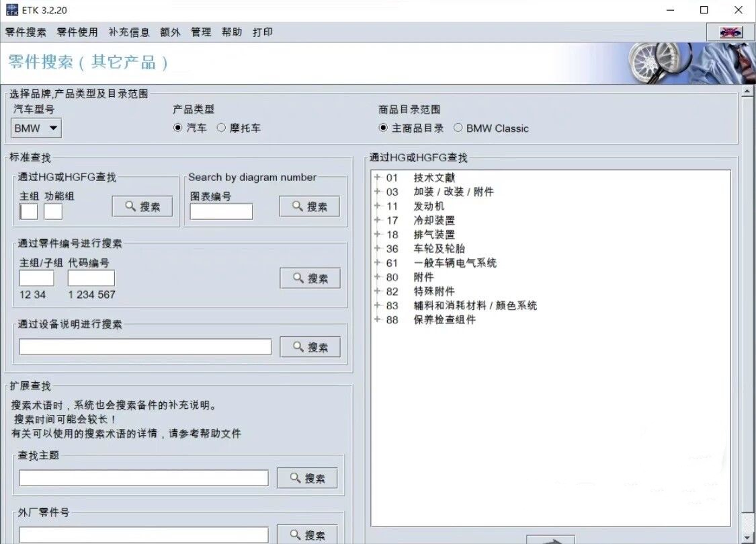Image resolution: width=756 pixels, height=544 pixels.
Task: Open the BMW 汽车型号 dropdown
Action: (x=36, y=128)
